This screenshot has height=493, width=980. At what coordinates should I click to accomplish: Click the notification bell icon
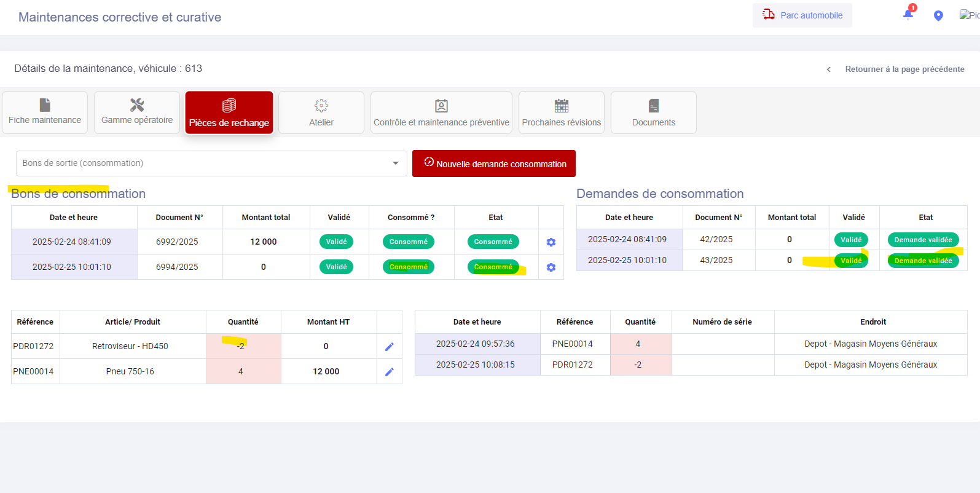pos(908,15)
